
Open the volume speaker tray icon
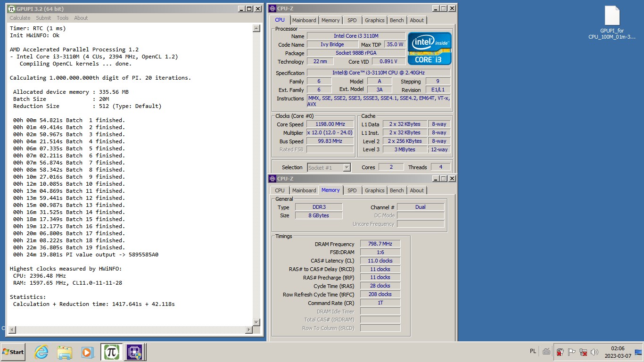[594, 352]
